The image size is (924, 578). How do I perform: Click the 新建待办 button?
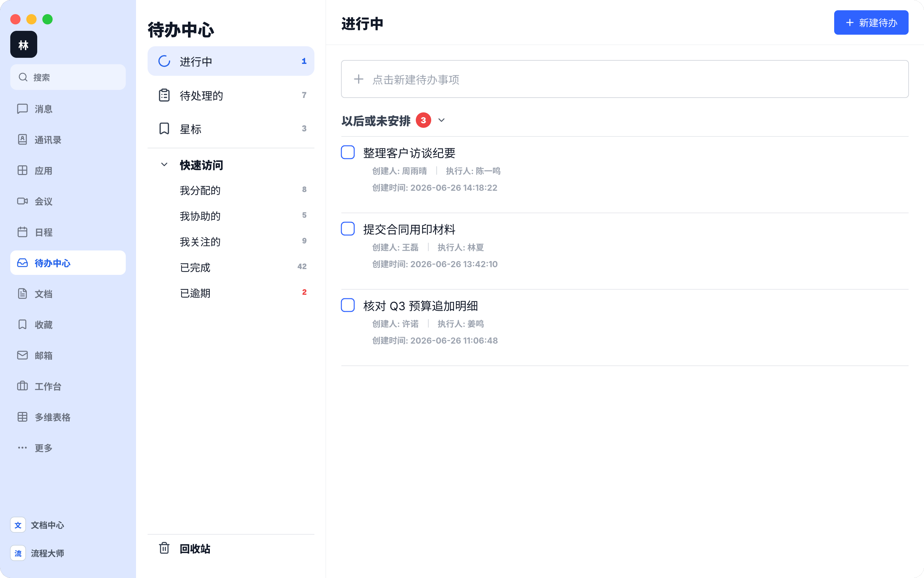point(871,22)
